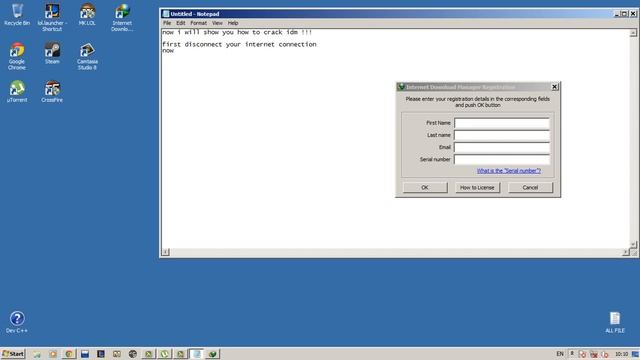Click the show desktop icon at far right tray
The image size is (640, 360).
[x=635, y=354]
